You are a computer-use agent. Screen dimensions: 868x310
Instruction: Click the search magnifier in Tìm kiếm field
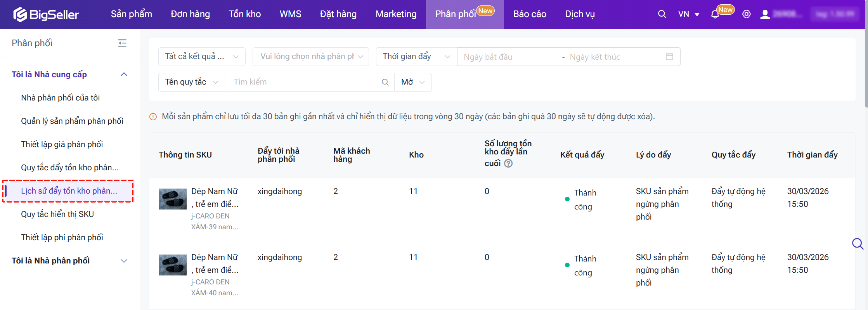[x=385, y=82]
